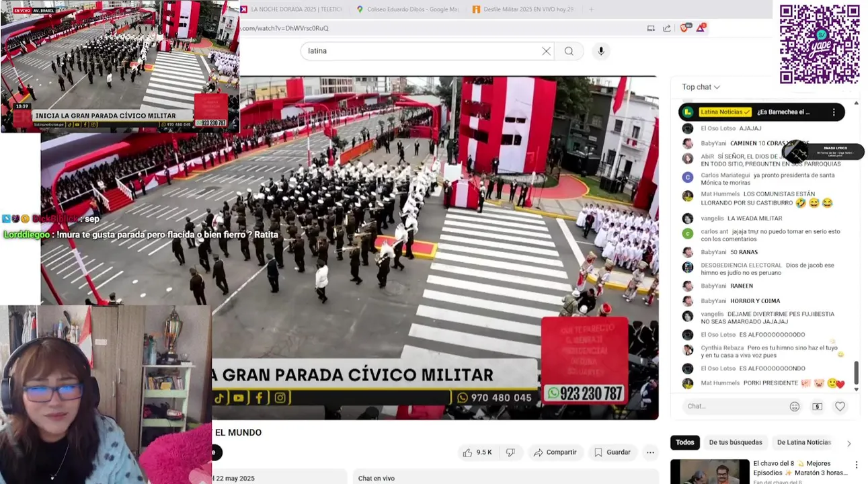Open Brave Rewards triangle icon
Image resolution: width=868 pixels, height=484 pixels.
[701, 28]
